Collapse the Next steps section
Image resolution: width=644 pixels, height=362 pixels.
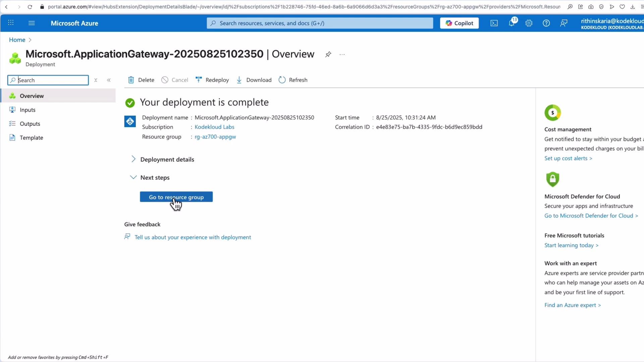(x=150, y=177)
